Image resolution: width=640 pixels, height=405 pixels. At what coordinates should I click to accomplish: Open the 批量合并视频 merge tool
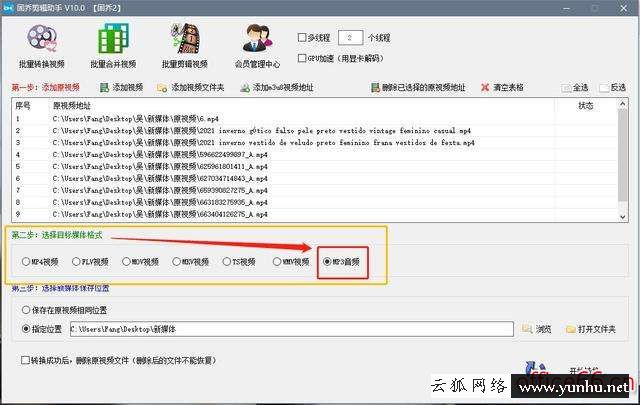[x=113, y=46]
